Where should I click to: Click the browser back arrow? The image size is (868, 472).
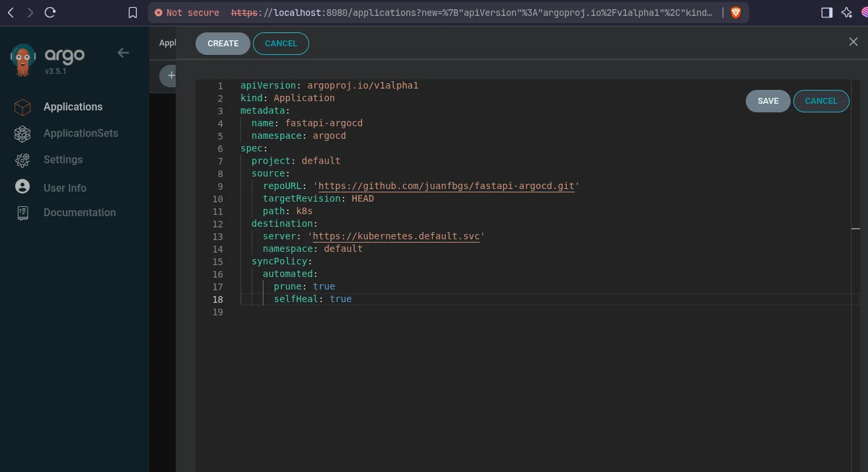coord(10,12)
